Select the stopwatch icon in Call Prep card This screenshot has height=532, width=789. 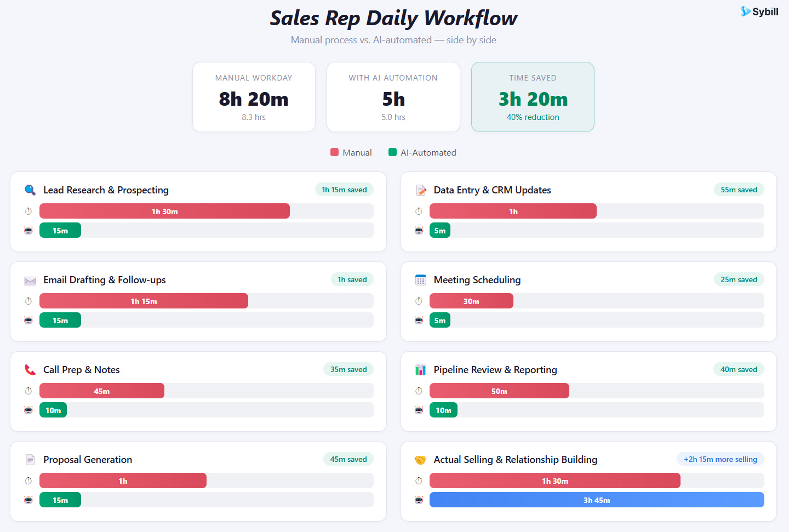click(x=28, y=391)
